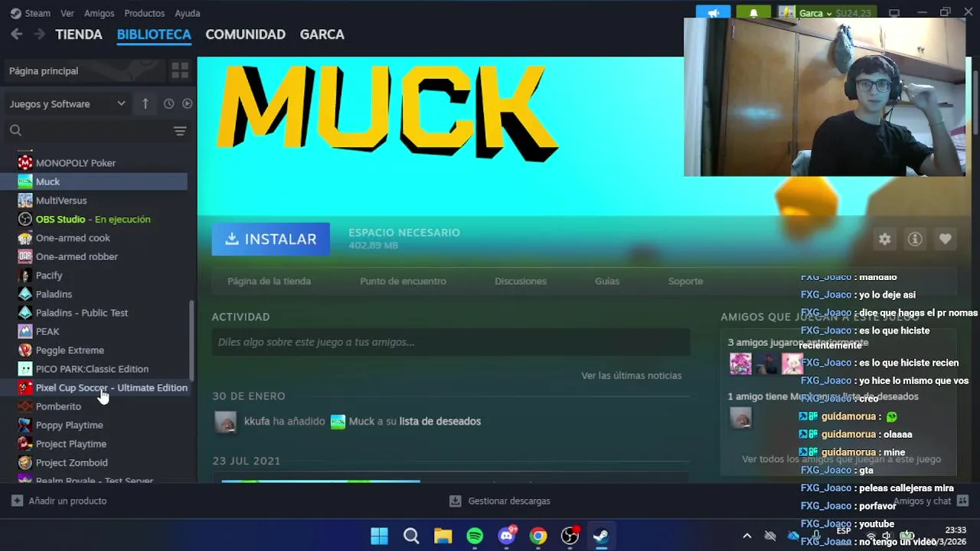Screen dimensions: 980x551
Task: Open the Guías tab
Action: (606, 281)
